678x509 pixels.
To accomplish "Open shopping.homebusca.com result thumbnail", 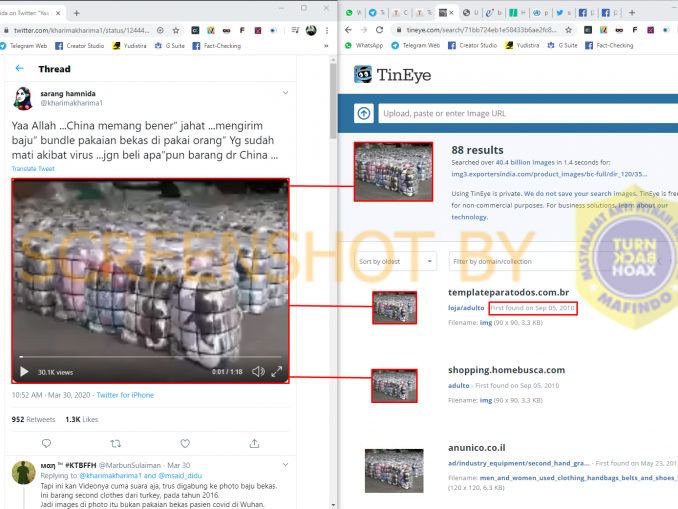I will tap(394, 386).
